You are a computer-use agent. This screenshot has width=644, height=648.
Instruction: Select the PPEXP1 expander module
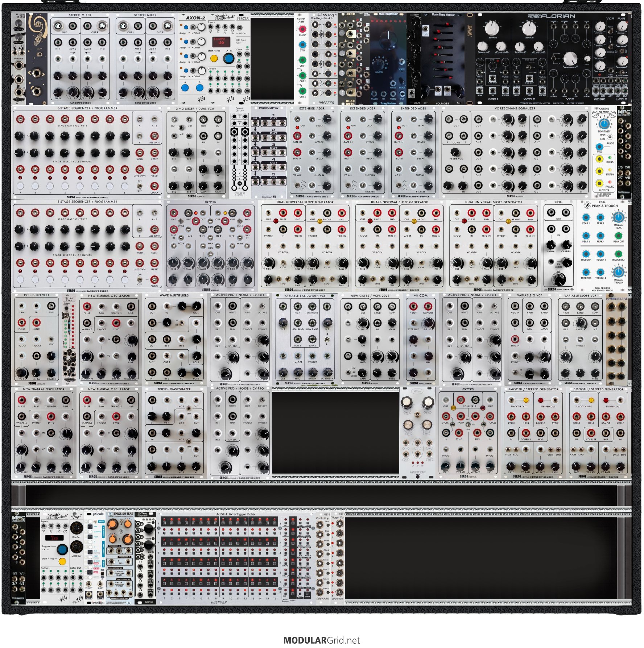click(243, 59)
